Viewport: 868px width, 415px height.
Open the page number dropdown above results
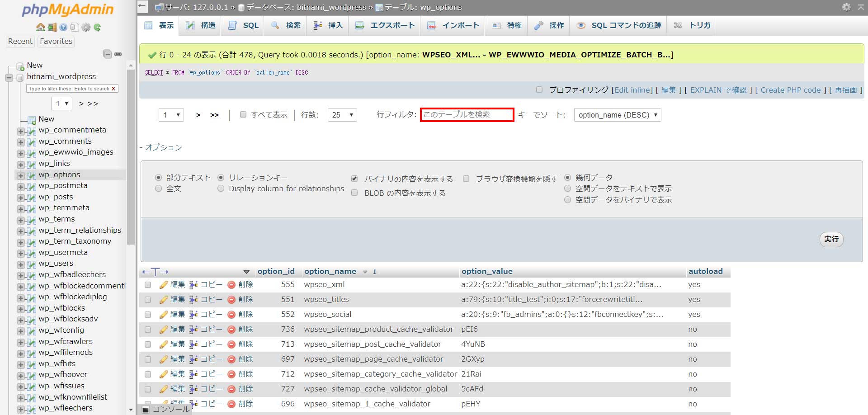pyautogui.click(x=171, y=115)
